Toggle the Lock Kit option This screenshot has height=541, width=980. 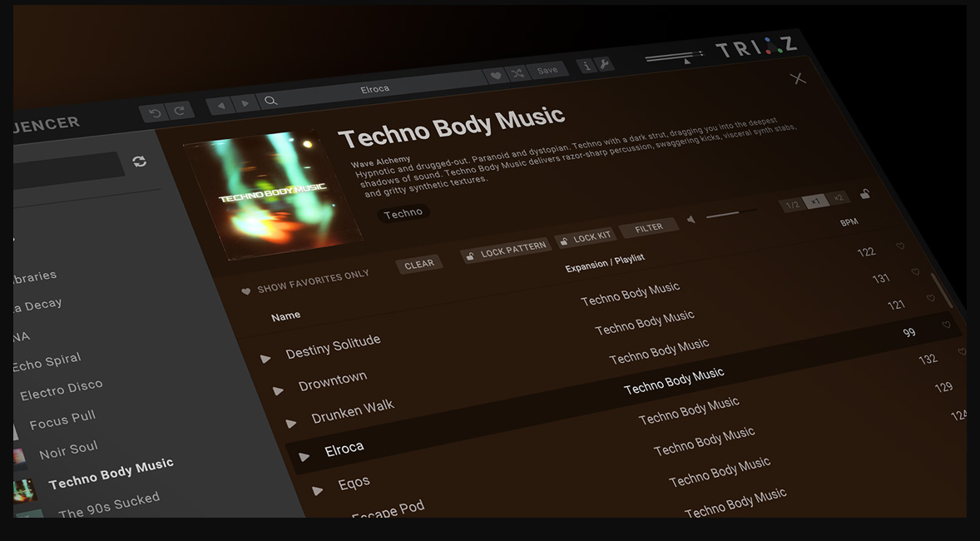[585, 238]
